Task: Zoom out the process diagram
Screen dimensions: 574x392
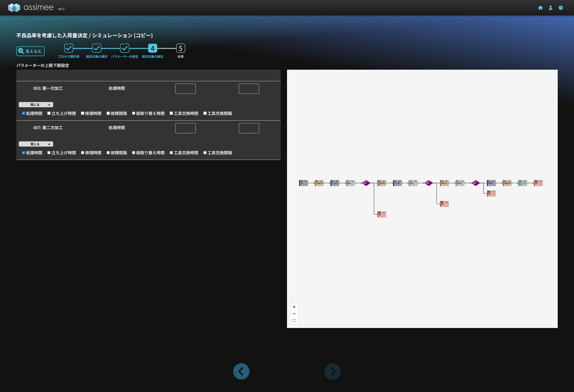Action: click(x=294, y=314)
